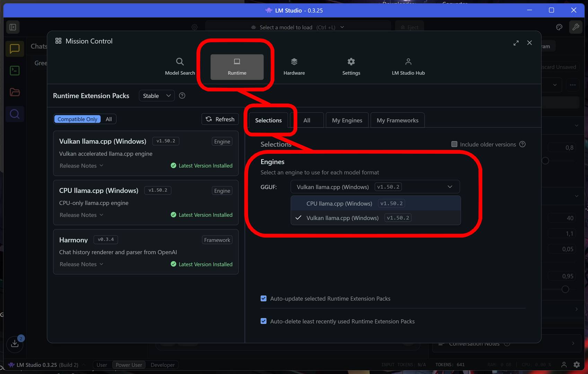Image resolution: width=588 pixels, height=374 pixels.
Task: Click Discard Unsaved in background panel
Action: 559,67
